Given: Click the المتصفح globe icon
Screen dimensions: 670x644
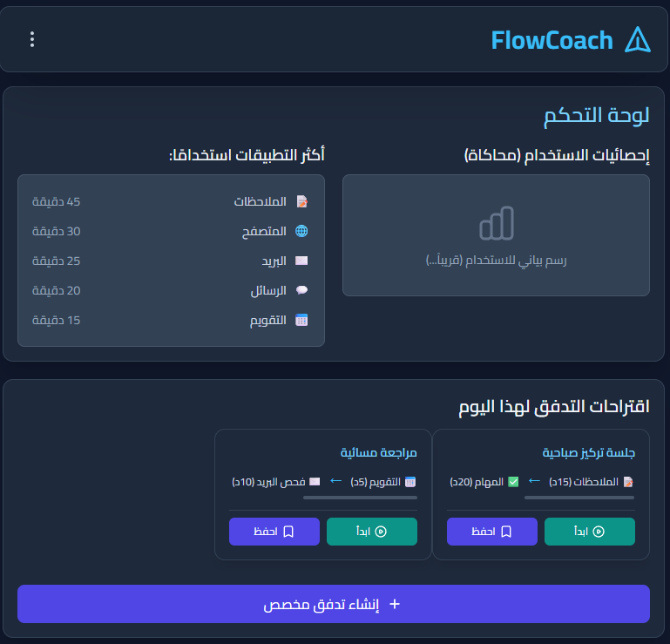Looking at the screenshot, I should pyautogui.click(x=301, y=231).
